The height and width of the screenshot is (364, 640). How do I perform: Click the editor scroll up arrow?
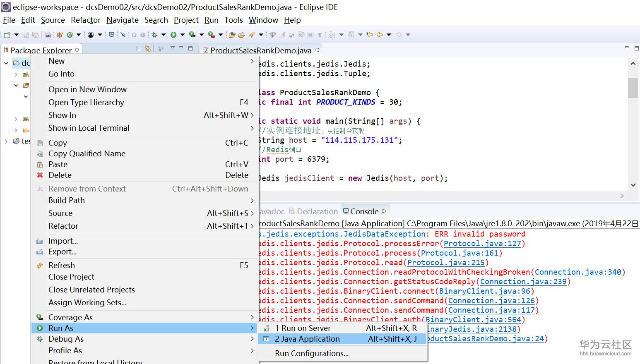pos(633,64)
